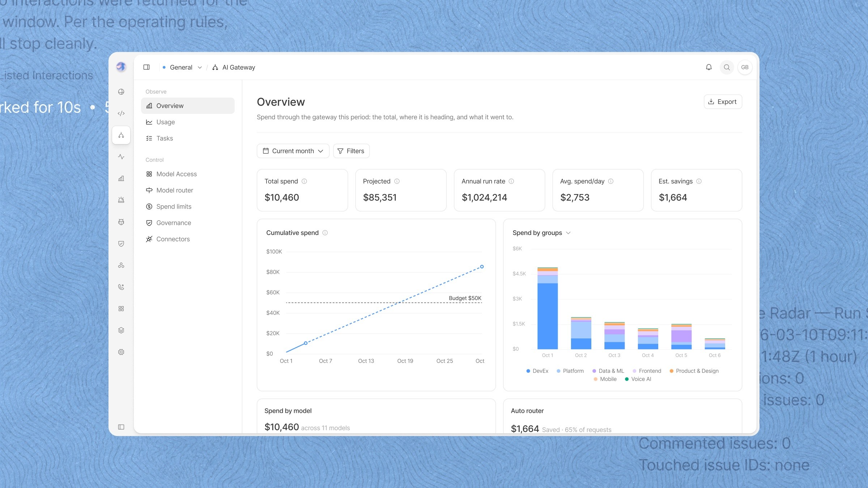The width and height of the screenshot is (868, 488).
Task: Click the Export button
Action: pos(723,102)
